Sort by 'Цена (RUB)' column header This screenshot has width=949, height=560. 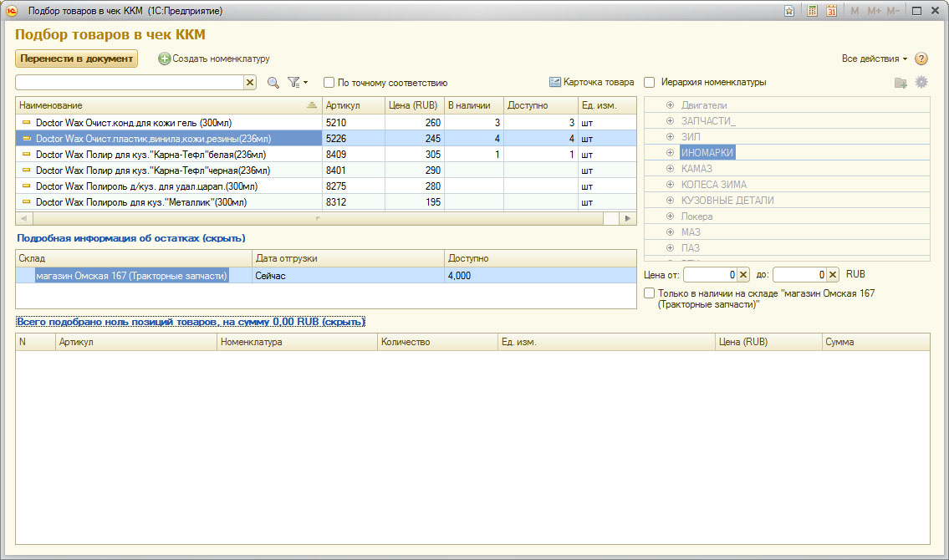[414, 105]
